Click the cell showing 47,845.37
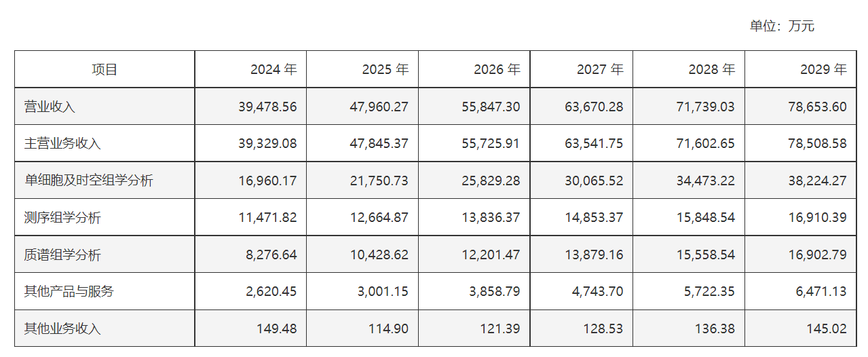The height and width of the screenshot is (357, 868). (362, 144)
